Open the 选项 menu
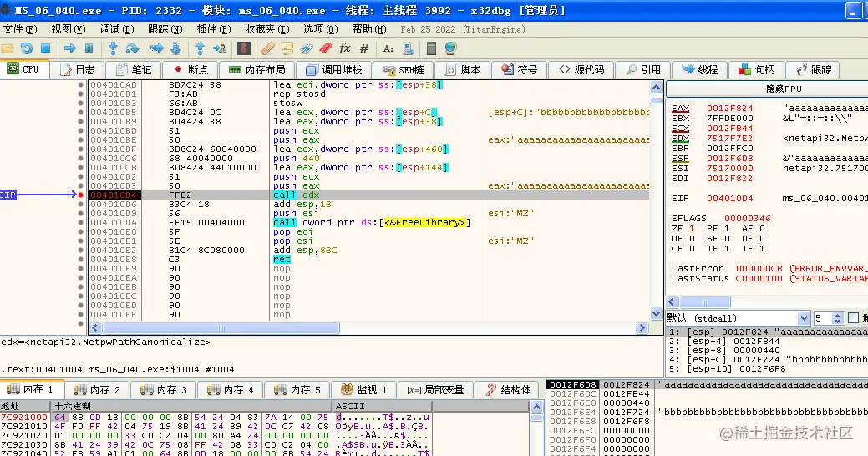This screenshot has width=868, height=456. [321, 29]
